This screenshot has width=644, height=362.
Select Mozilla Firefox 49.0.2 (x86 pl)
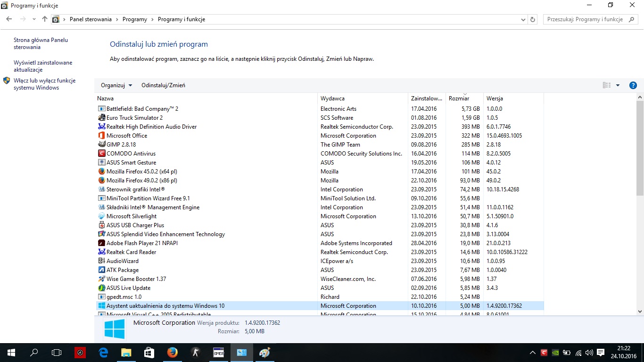319,181
